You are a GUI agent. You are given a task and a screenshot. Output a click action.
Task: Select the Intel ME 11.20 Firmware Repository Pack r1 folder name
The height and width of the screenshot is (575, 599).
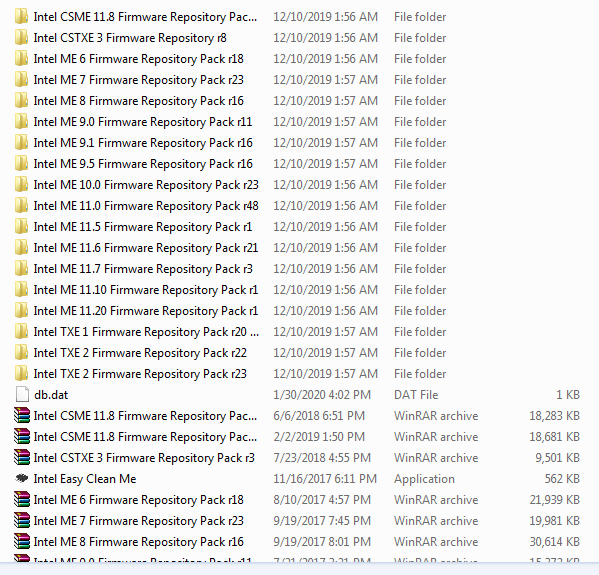(x=146, y=311)
